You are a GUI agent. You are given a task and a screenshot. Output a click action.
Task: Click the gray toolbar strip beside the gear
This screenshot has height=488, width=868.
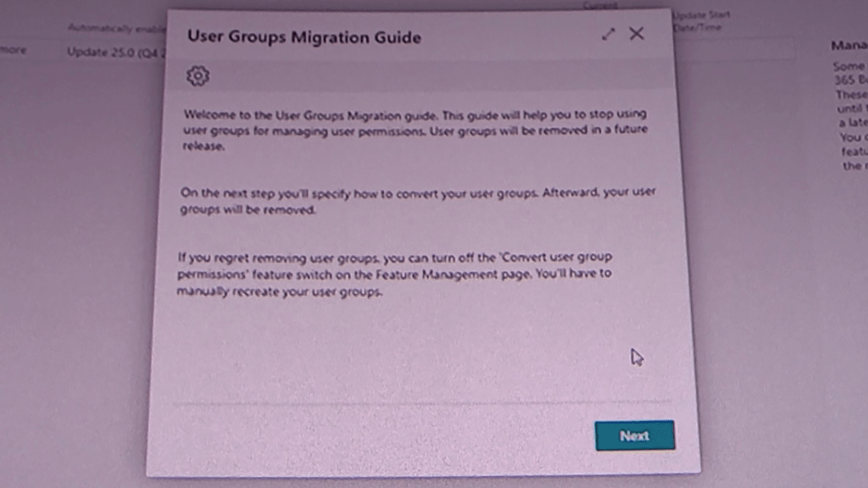(424, 76)
